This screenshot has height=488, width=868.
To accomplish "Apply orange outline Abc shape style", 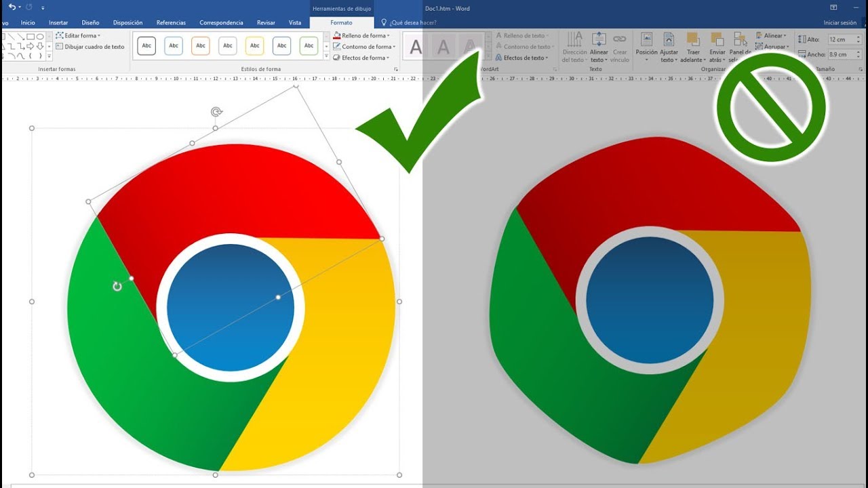I will pos(201,45).
